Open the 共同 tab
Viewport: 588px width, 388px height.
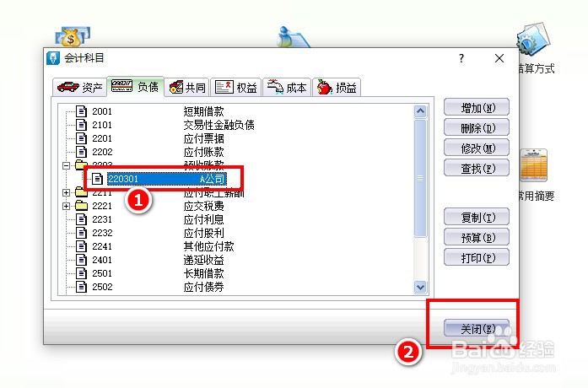(187, 88)
